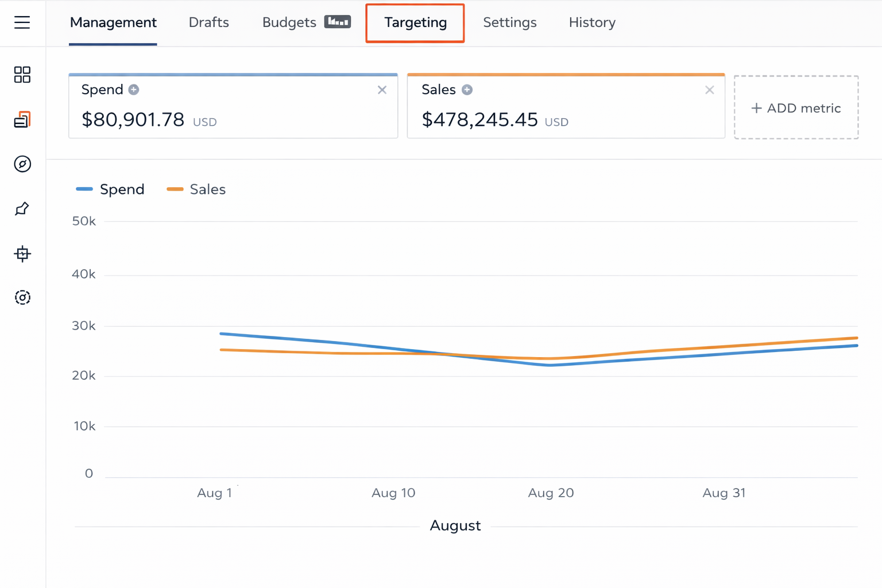Click the dashboard grid icon in sidebar
The height and width of the screenshot is (588, 882).
tap(22, 75)
